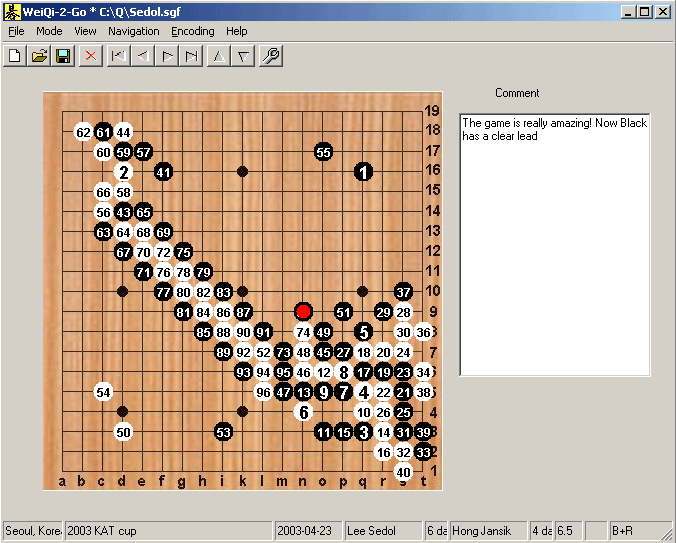
Task: Click the New file toolbar icon
Action: coord(15,56)
